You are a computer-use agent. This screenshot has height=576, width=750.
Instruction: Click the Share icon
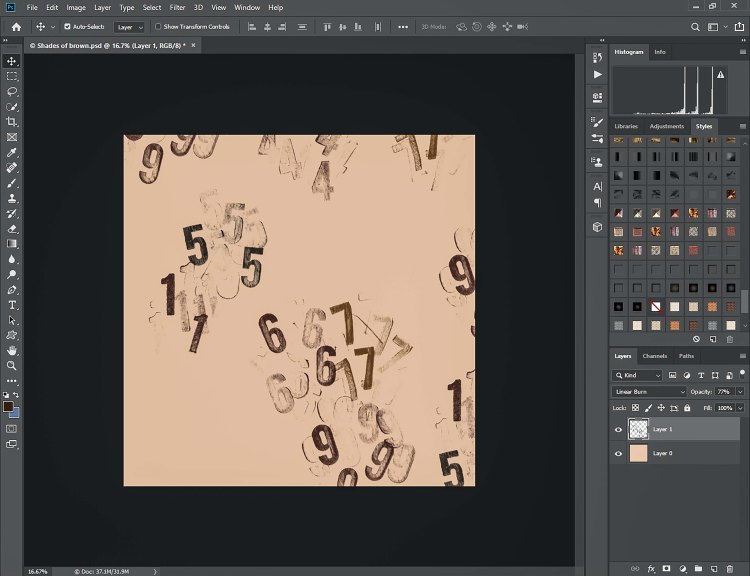coord(739,27)
